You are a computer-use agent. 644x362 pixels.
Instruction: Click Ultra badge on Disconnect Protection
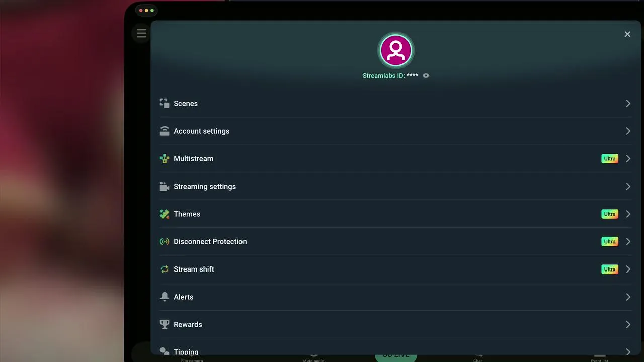click(x=610, y=241)
